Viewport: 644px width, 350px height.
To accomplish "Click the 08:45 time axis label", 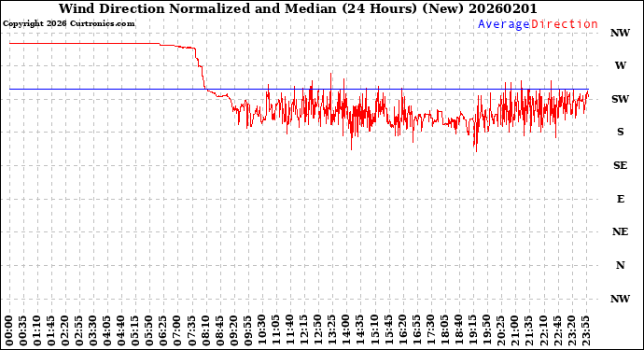I will [x=219, y=331].
